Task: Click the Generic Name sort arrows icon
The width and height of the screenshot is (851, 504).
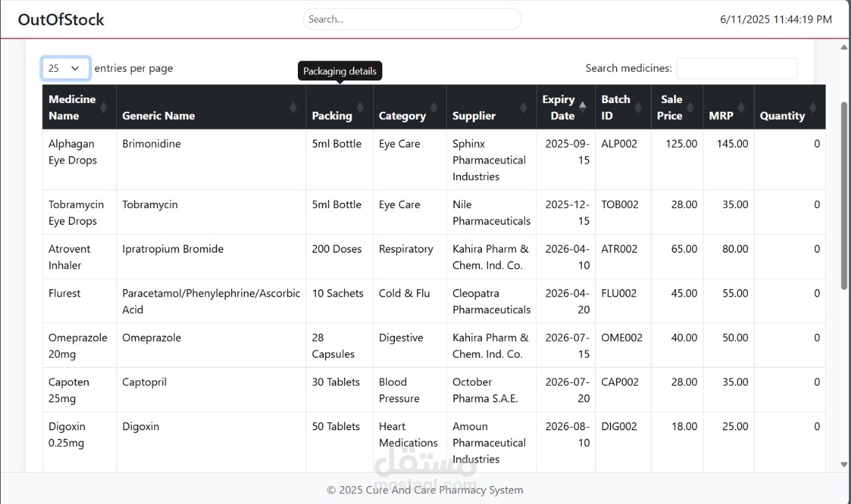Action: pos(293,107)
